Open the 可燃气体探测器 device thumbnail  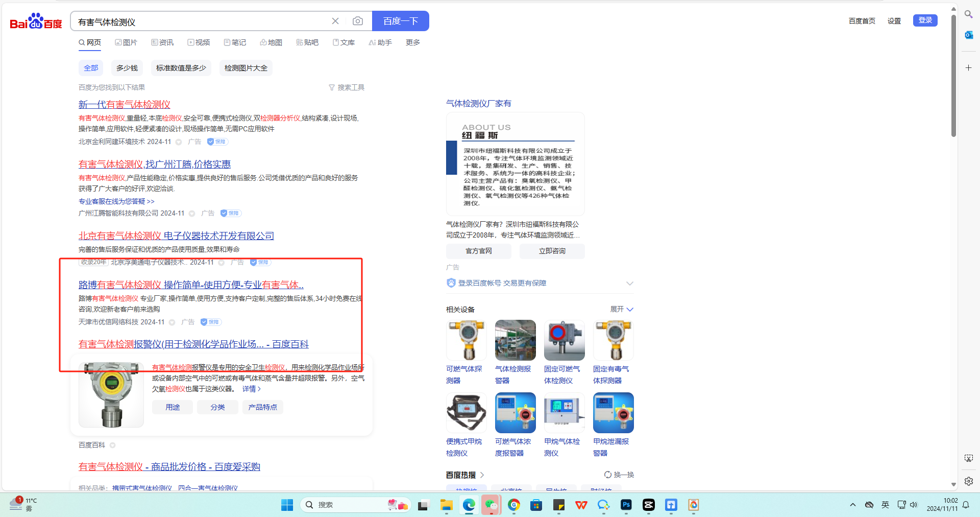[x=467, y=340]
